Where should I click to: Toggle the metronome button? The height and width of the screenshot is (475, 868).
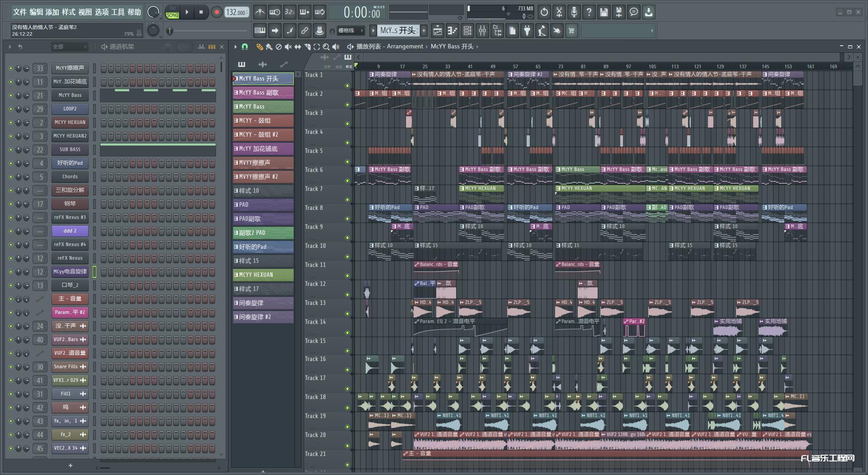click(259, 12)
